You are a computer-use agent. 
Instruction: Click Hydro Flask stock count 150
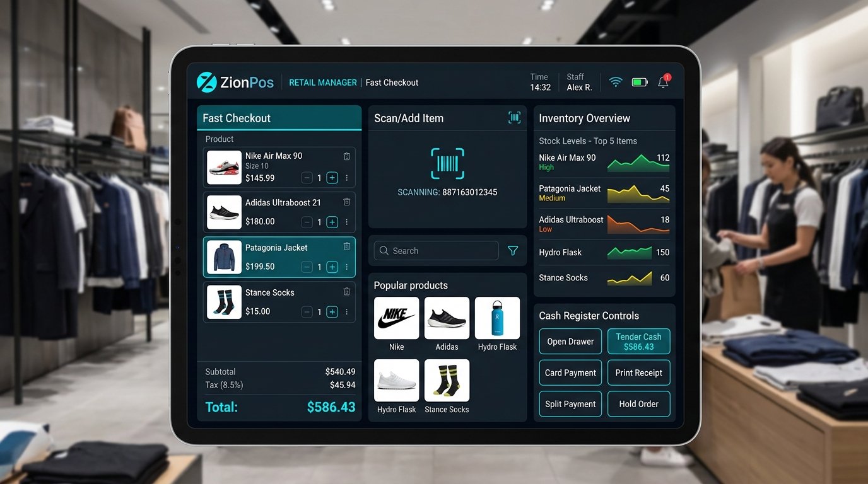click(662, 252)
